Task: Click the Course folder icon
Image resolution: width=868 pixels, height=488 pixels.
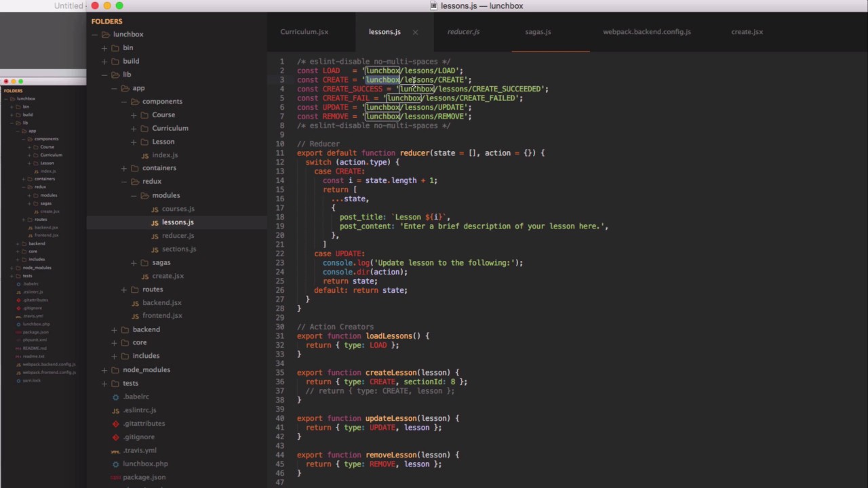Action: pyautogui.click(x=144, y=115)
